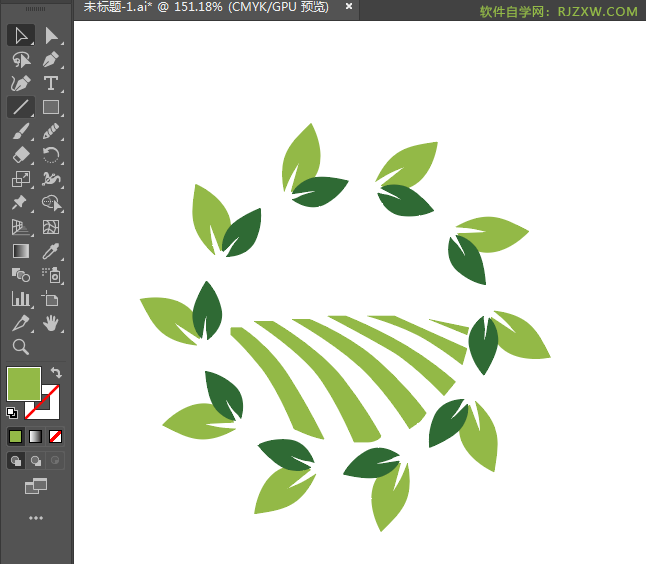Select the Direct Selection tool

(x=51, y=35)
